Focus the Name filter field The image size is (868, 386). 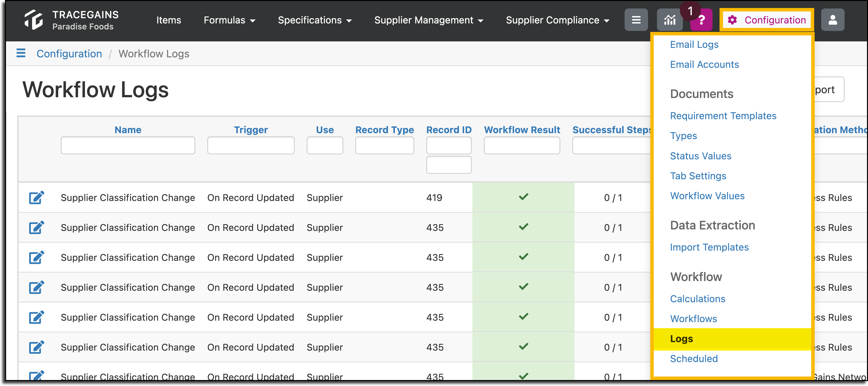pyautogui.click(x=128, y=145)
